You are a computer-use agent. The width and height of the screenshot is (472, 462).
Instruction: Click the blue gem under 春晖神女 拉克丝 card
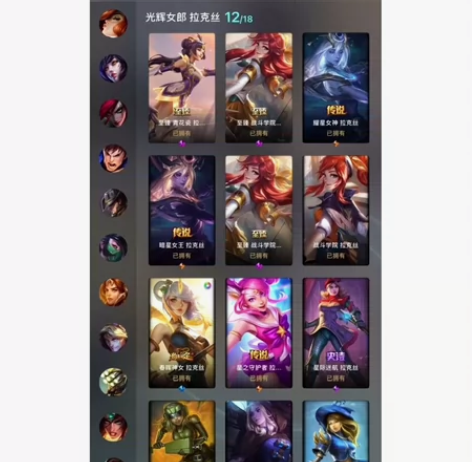(182, 388)
